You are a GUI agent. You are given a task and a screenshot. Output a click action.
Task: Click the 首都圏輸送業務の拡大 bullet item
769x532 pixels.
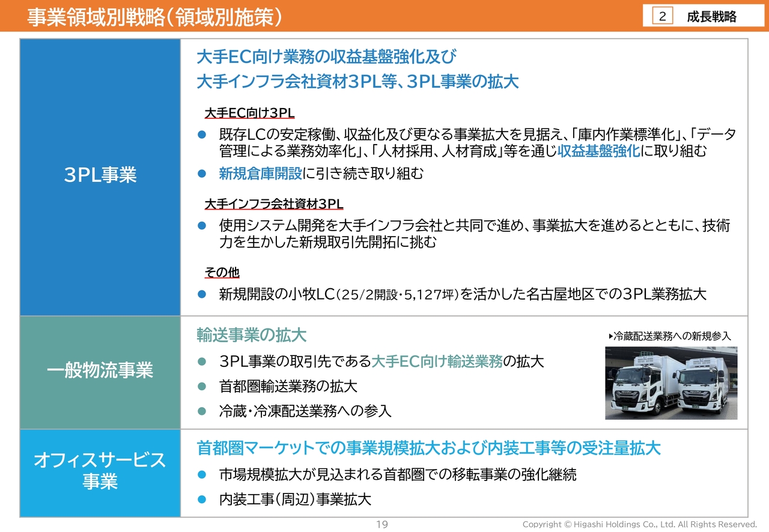tap(288, 386)
